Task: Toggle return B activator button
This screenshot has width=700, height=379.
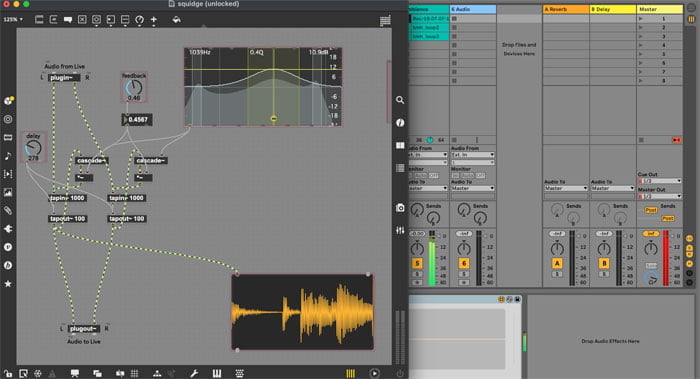Action: (604, 263)
